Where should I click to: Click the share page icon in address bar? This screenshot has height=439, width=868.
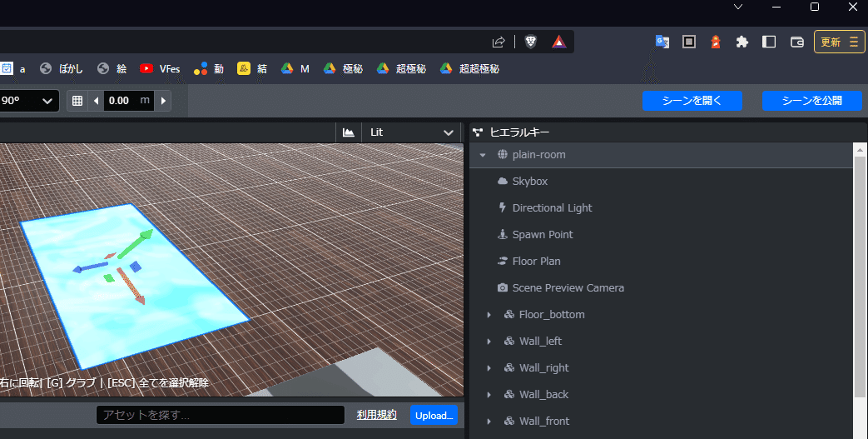pos(498,42)
